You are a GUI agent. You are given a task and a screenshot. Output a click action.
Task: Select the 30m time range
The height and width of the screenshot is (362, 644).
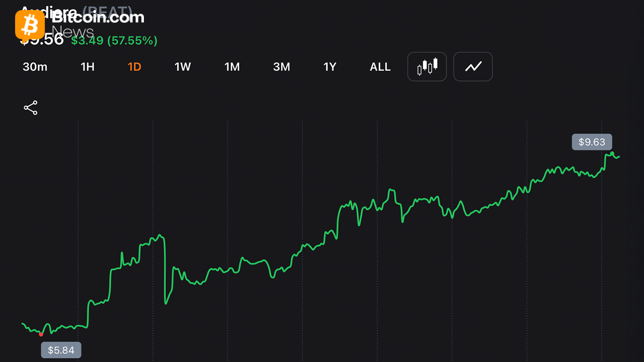point(35,67)
